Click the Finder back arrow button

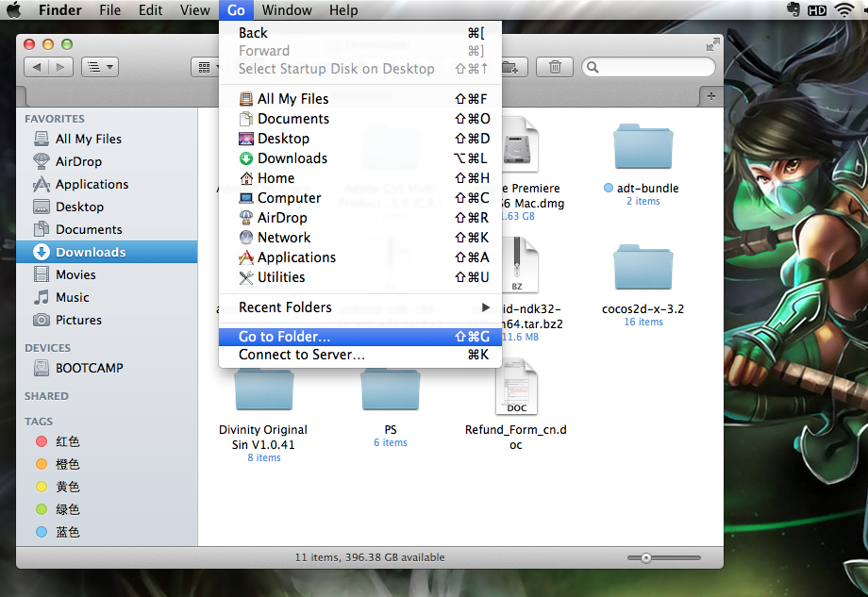37,68
